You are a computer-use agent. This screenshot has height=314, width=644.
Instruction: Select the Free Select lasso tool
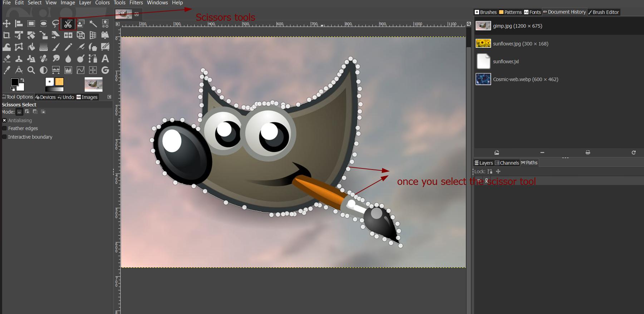coord(56,24)
